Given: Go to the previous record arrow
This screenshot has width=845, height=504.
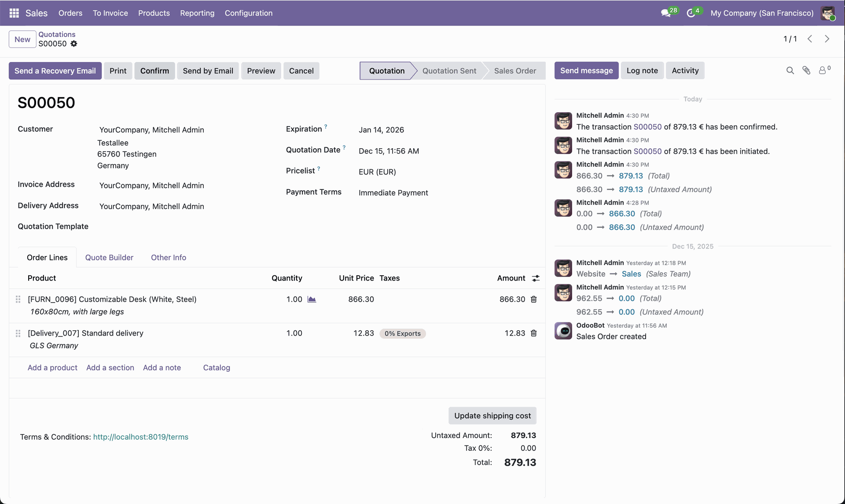Looking at the screenshot, I should tap(810, 39).
